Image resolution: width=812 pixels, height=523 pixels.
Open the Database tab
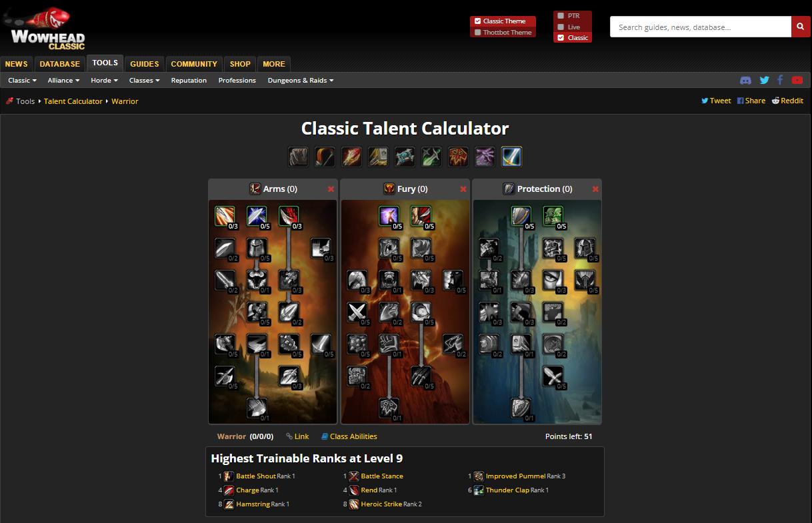point(59,64)
